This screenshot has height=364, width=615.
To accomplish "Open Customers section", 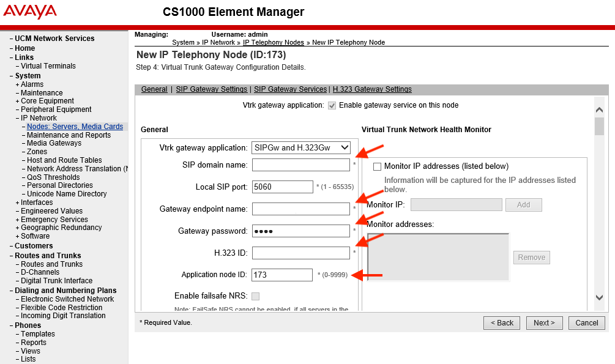I will click(x=34, y=246).
